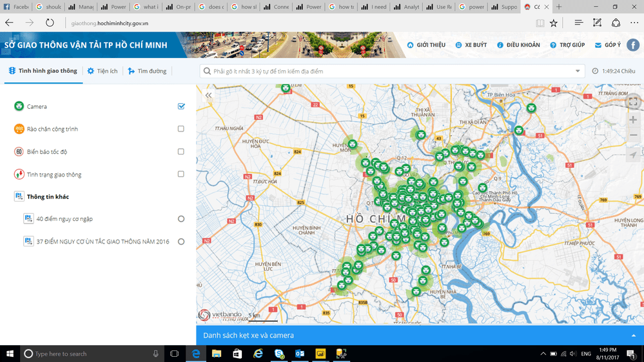Switch to the Tiện ích tab
Image resolution: width=644 pixels, height=362 pixels.
pyautogui.click(x=102, y=71)
